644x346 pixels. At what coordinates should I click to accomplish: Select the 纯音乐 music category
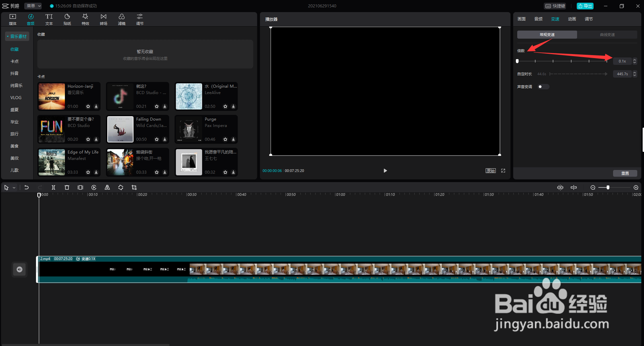[16, 85]
